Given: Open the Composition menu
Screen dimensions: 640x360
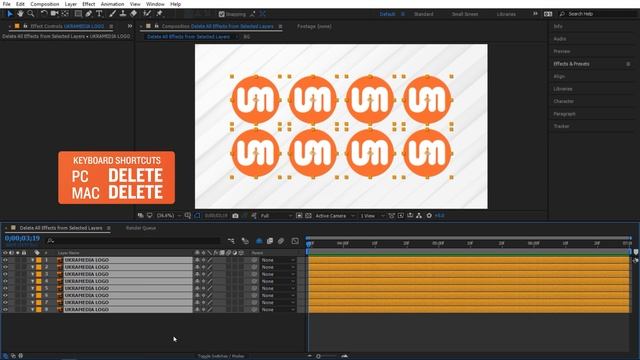Looking at the screenshot, I should [x=44, y=4].
